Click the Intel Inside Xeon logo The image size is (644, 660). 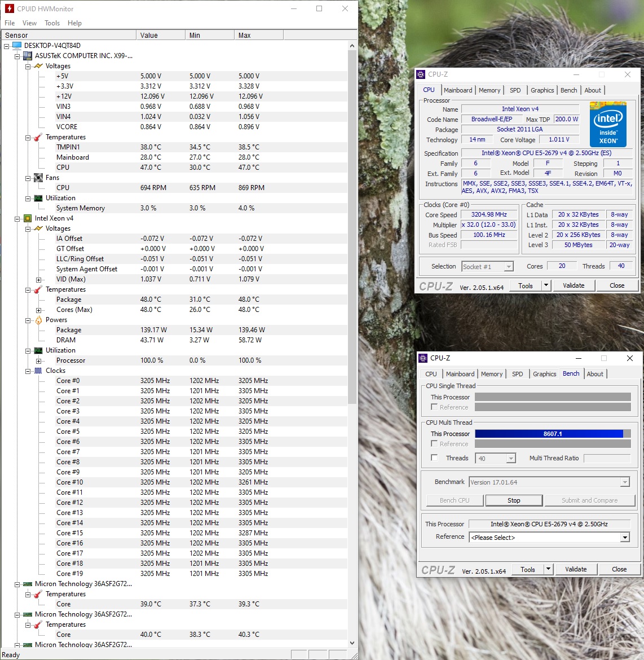(x=608, y=124)
